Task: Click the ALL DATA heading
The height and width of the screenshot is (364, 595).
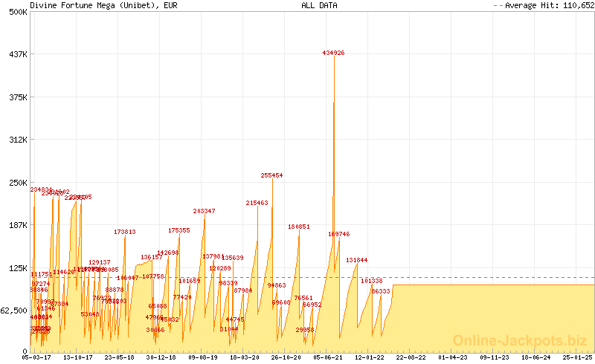Action: (319, 5)
